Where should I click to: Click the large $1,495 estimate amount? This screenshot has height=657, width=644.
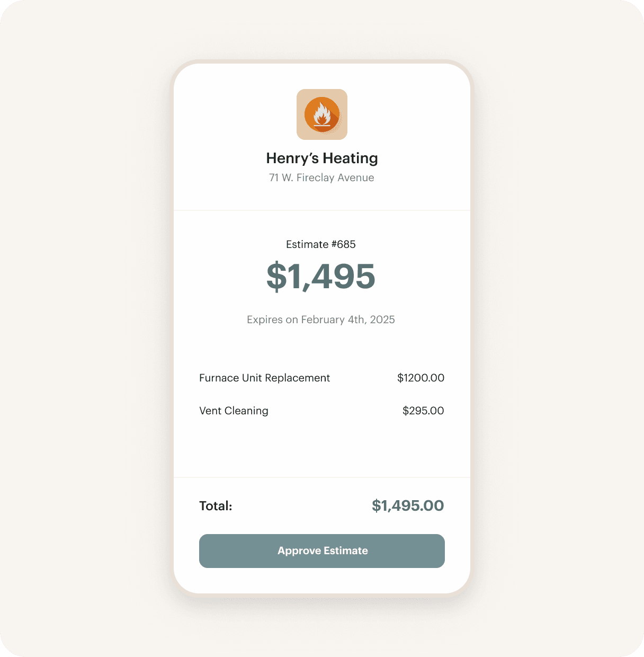pyautogui.click(x=321, y=277)
